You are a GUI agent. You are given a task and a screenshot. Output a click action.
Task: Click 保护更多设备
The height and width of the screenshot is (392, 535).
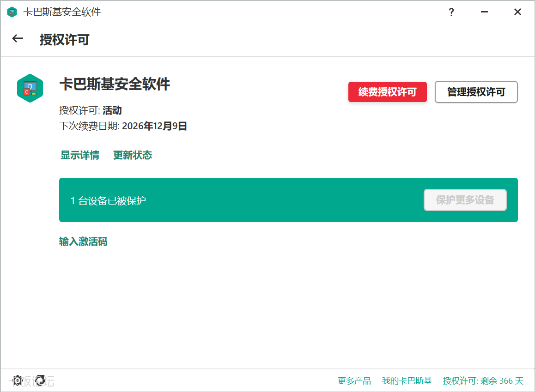[x=465, y=199]
